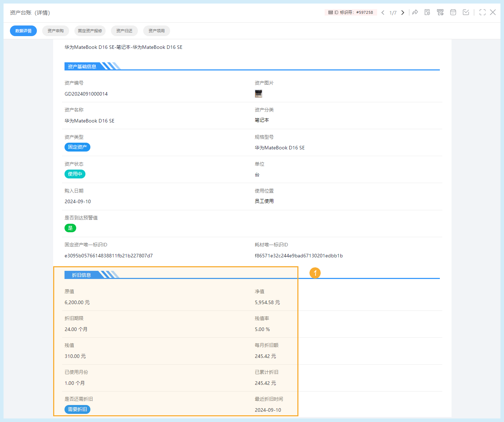Toggle fullscreen view icon
504x422 pixels.
(x=482, y=12)
